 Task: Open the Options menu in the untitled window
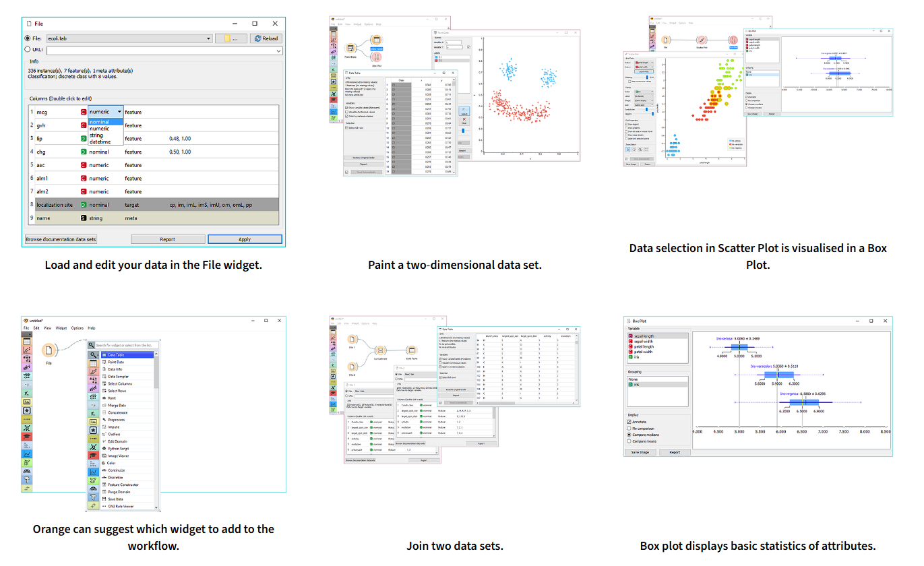(78, 328)
